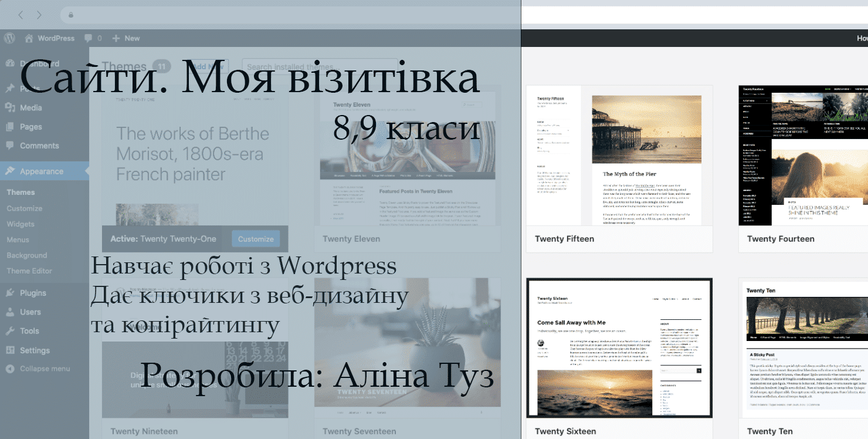This screenshot has width=868, height=439.
Task: Click the Tools wrench icon
Action: click(x=10, y=331)
